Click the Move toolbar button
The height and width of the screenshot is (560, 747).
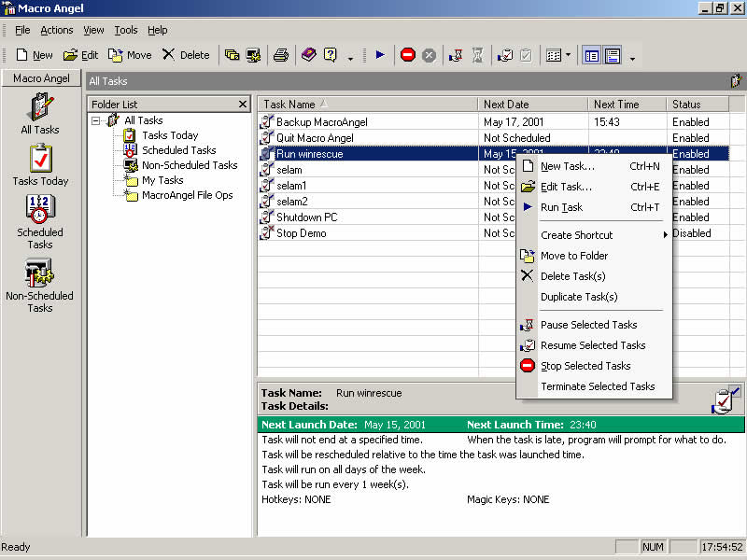pyautogui.click(x=130, y=55)
